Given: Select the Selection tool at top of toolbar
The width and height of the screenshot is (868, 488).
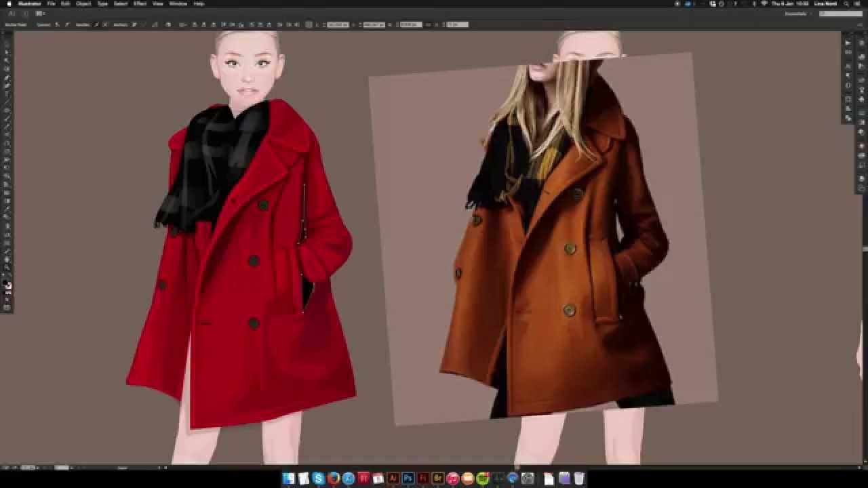Looking at the screenshot, I should click(7, 45).
